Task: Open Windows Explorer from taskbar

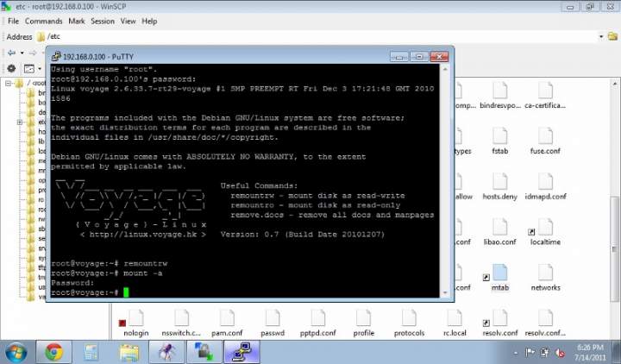Action: [129, 352]
